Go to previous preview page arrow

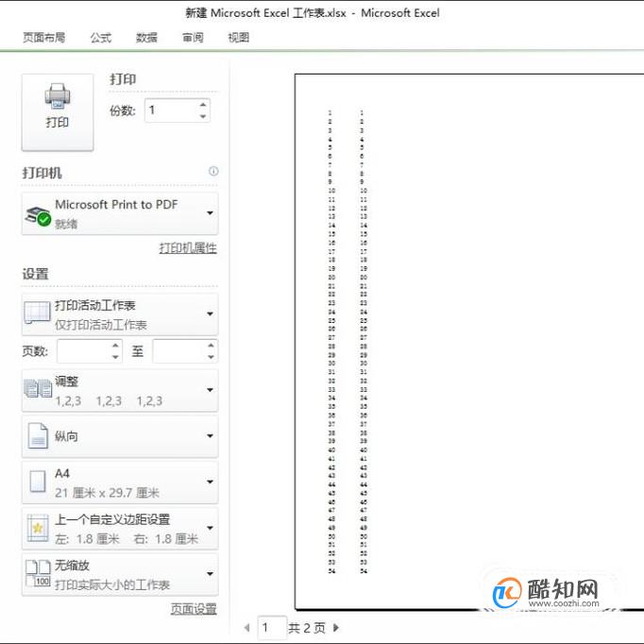pos(246,628)
